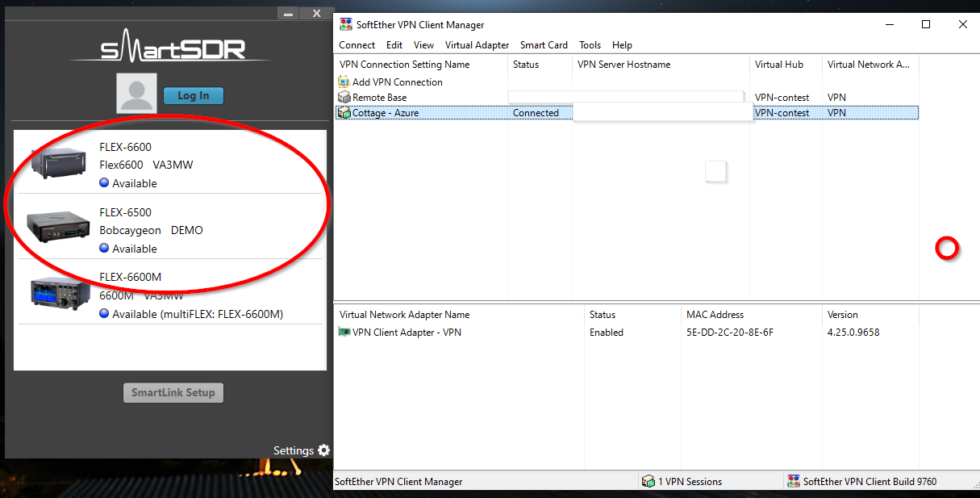The height and width of the screenshot is (498, 980).
Task: Click the VPN Client Adapter network card icon
Action: pos(344,333)
